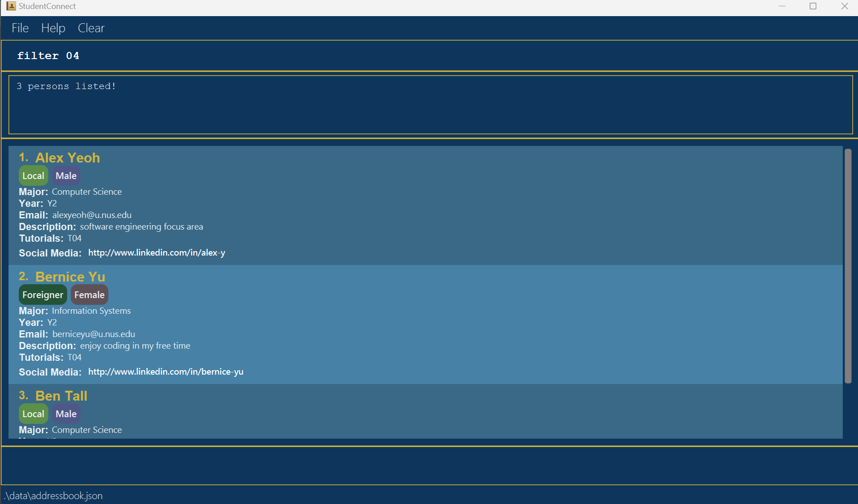This screenshot has width=858, height=504.
Task: Open the Help menu
Action: pos(53,28)
